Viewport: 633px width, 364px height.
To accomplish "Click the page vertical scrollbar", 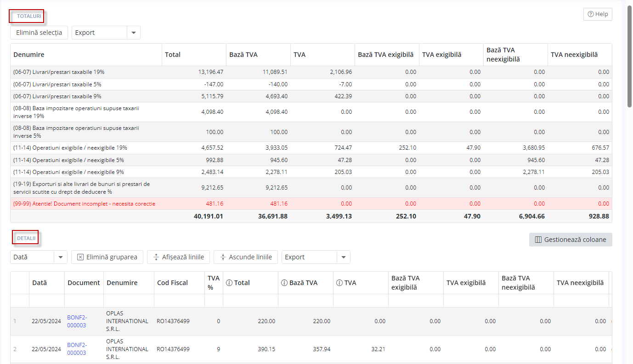I will pos(629,55).
